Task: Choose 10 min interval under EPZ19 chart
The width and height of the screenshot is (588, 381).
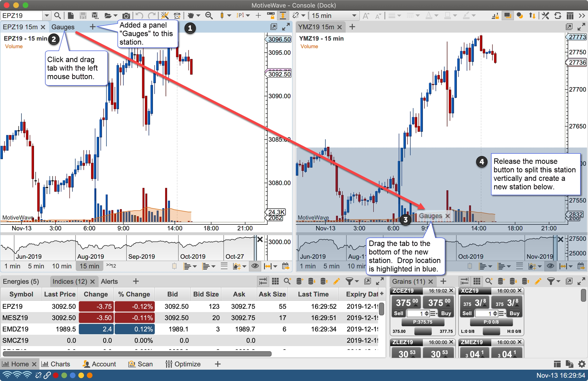Action: click(62, 266)
